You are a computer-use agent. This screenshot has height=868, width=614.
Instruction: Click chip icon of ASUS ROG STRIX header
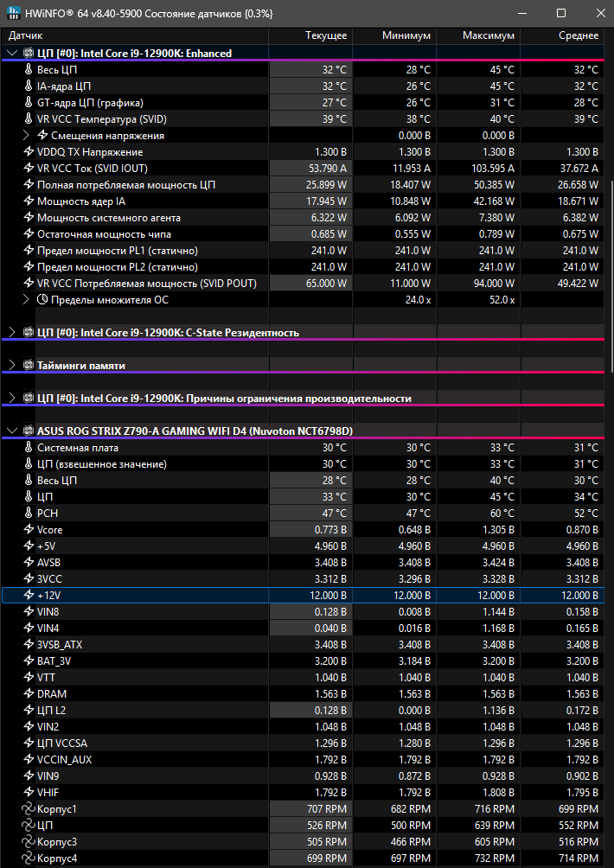pyautogui.click(x=29, y=431)
